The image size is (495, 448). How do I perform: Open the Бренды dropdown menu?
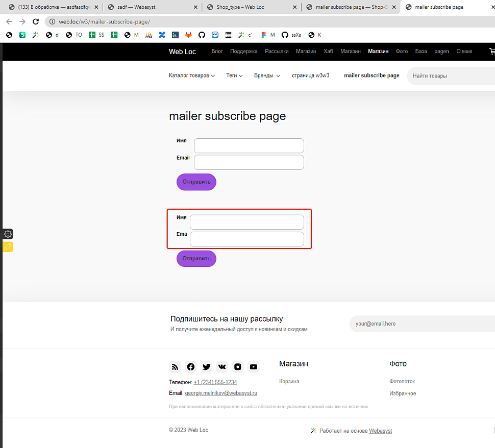coord(267,76)
